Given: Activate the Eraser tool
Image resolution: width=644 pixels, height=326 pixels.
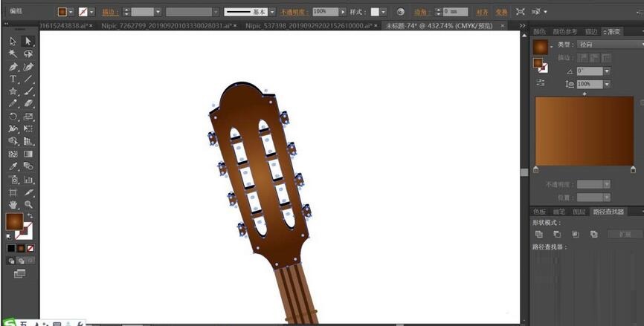Looking at the screenshot, I should 28,104.
